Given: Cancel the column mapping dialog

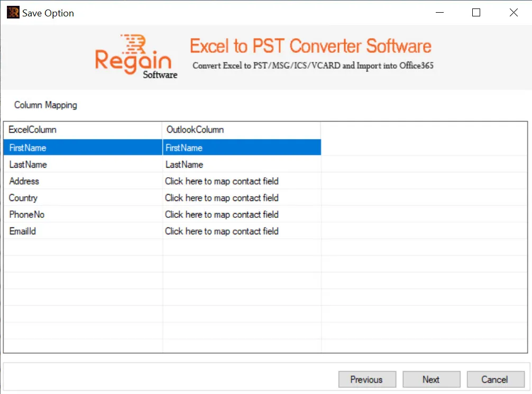Looking at the screenshot, I should tap(496, 379).
